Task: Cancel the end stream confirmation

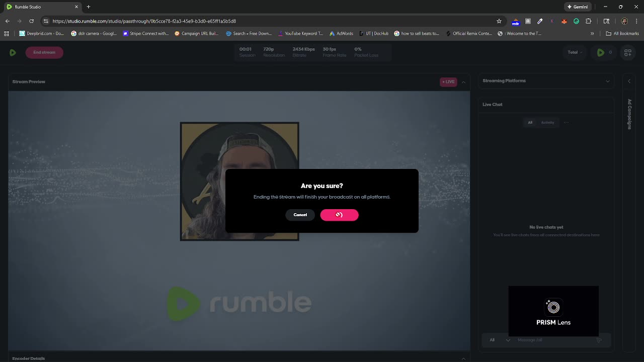Action: pos(300,215)
